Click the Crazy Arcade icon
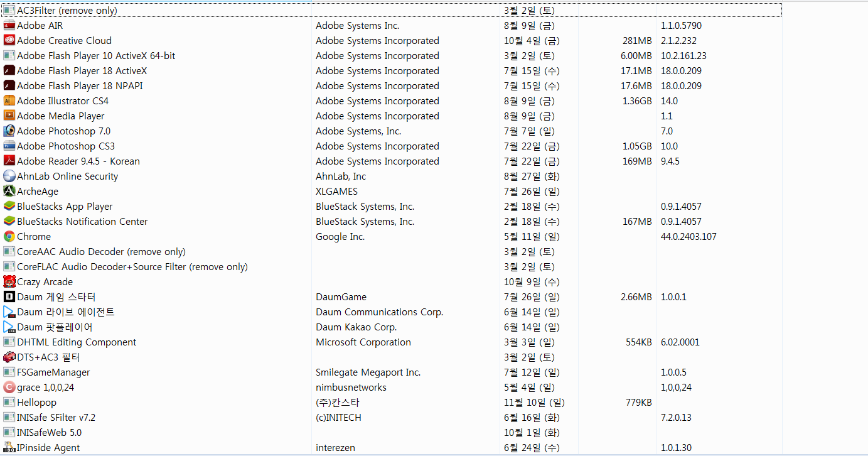868x456 pixels. tap(9, 282)
